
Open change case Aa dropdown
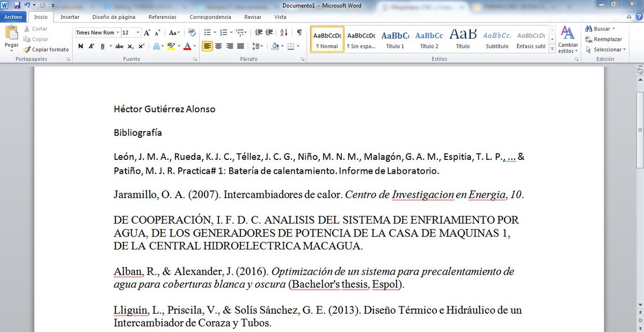tap(175, 33)
